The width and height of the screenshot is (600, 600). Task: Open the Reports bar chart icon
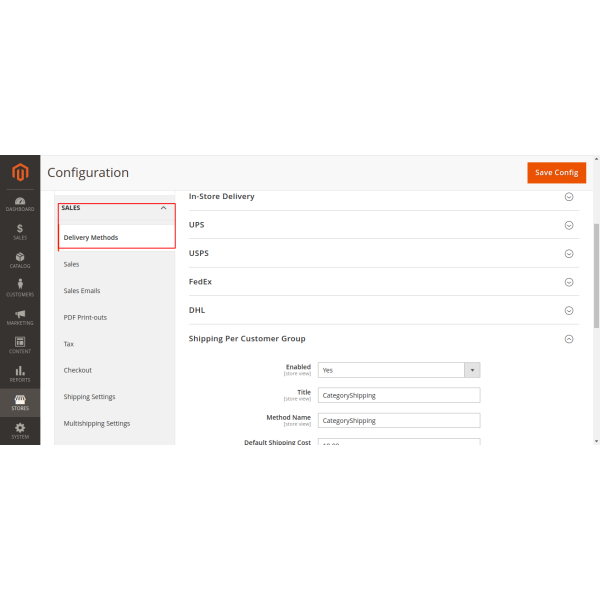20,374
